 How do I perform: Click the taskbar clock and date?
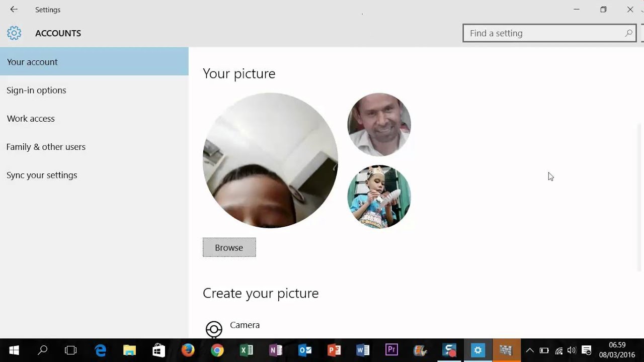click(617, 350)
